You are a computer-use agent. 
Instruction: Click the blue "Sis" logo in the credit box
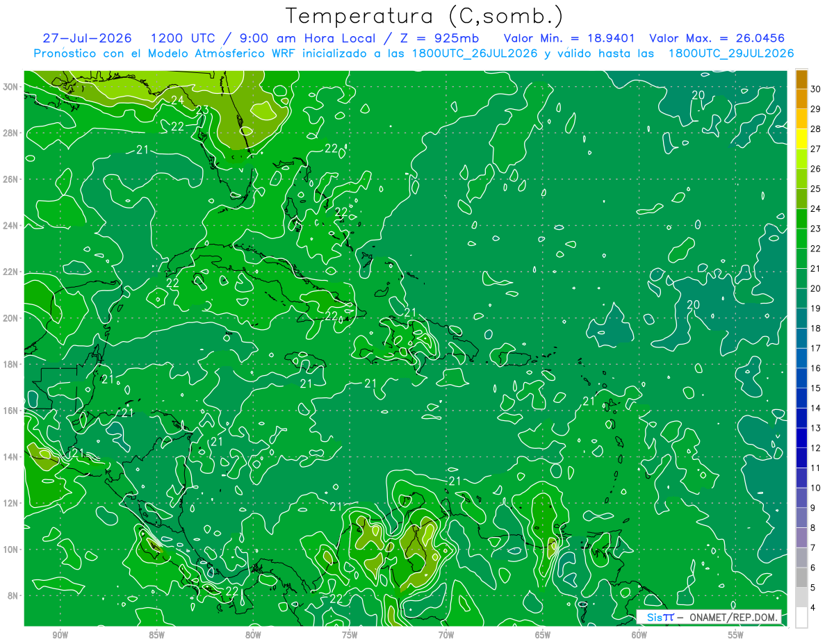coord(654,617)
